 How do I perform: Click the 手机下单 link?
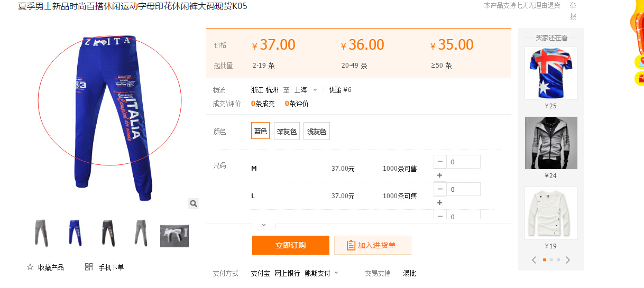(x=111, y=267)
